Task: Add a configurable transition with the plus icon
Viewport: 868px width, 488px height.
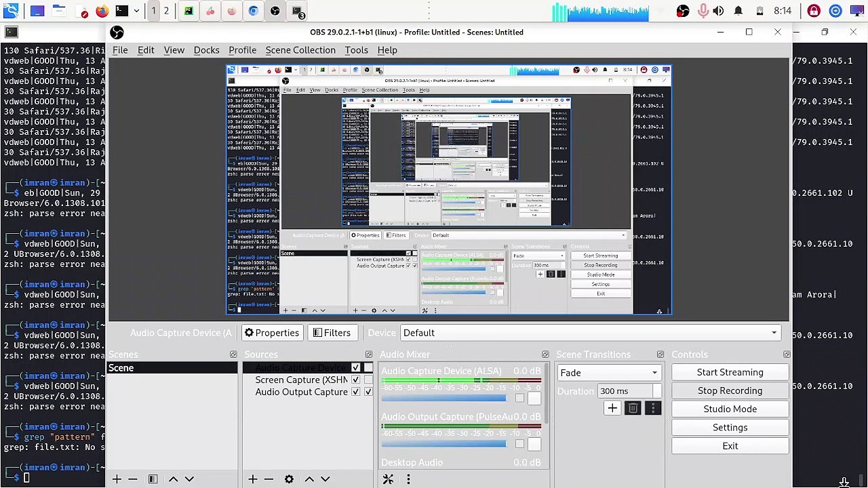Action: tap(612, 408)
